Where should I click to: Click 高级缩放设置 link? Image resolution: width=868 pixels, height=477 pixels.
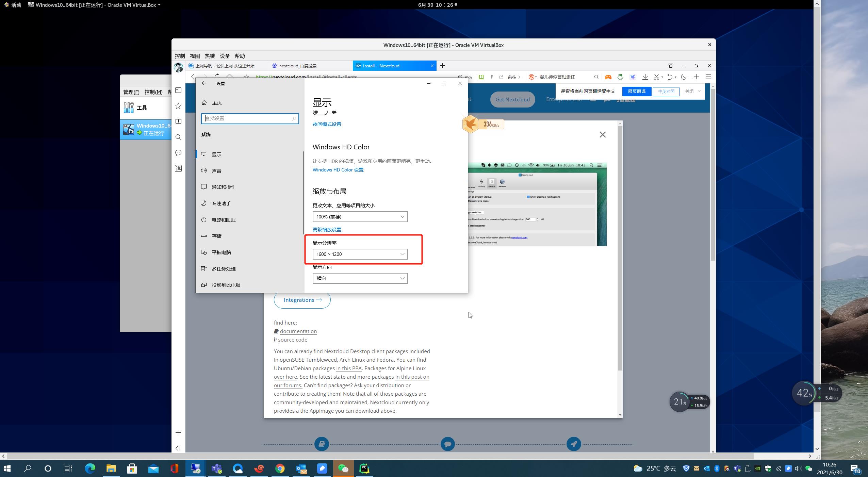pyautogui.click(x=327, y=230)
